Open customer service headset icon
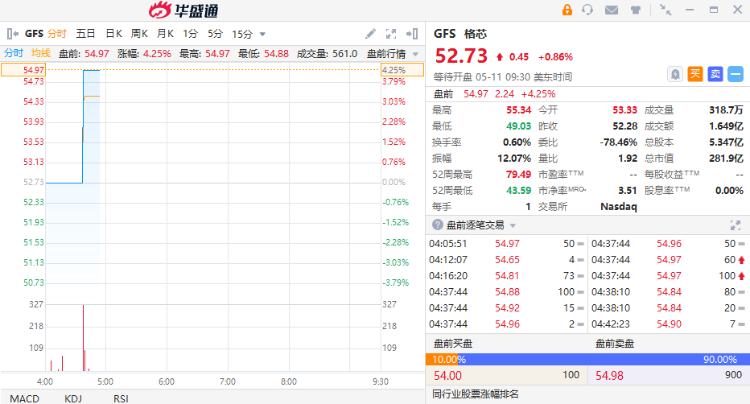 [x=588, y=10]
